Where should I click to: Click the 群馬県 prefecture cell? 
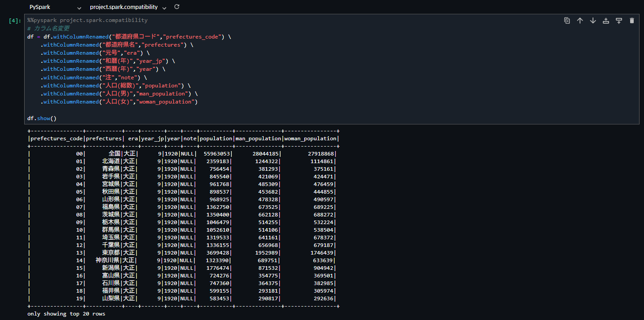pyautogui.click(x=111, y=230)
